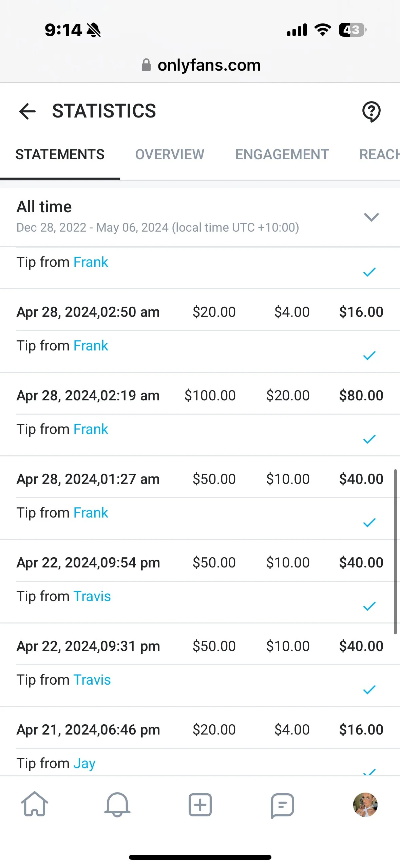This screenshot has height=868, width=400.
Task: Tap the lock icon beside onlyfans.com
Action: click(146, 65)
